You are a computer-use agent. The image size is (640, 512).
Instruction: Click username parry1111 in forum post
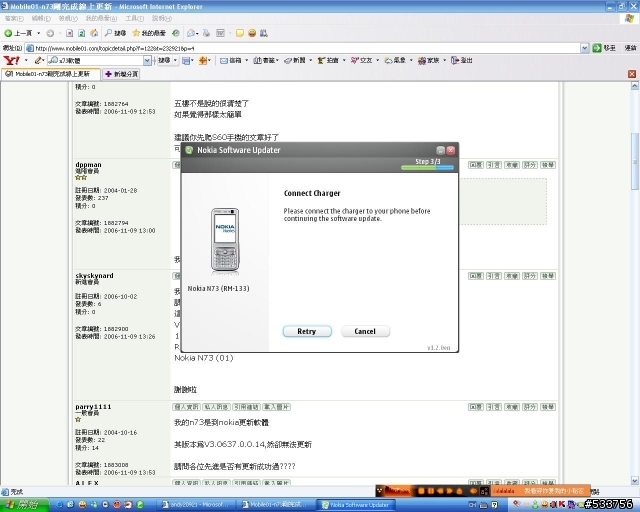pos(93,407)
